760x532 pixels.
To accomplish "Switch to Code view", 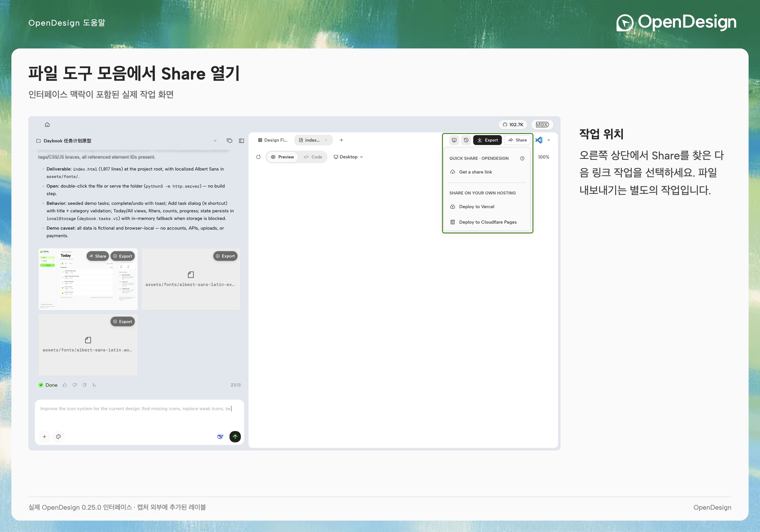I will click(313, 157).
